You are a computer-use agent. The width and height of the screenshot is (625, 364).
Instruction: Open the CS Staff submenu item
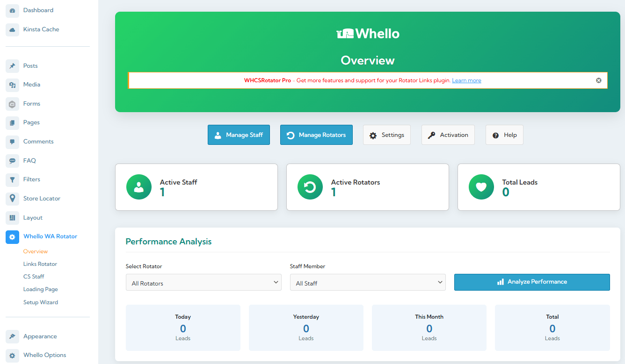[34, 277]
